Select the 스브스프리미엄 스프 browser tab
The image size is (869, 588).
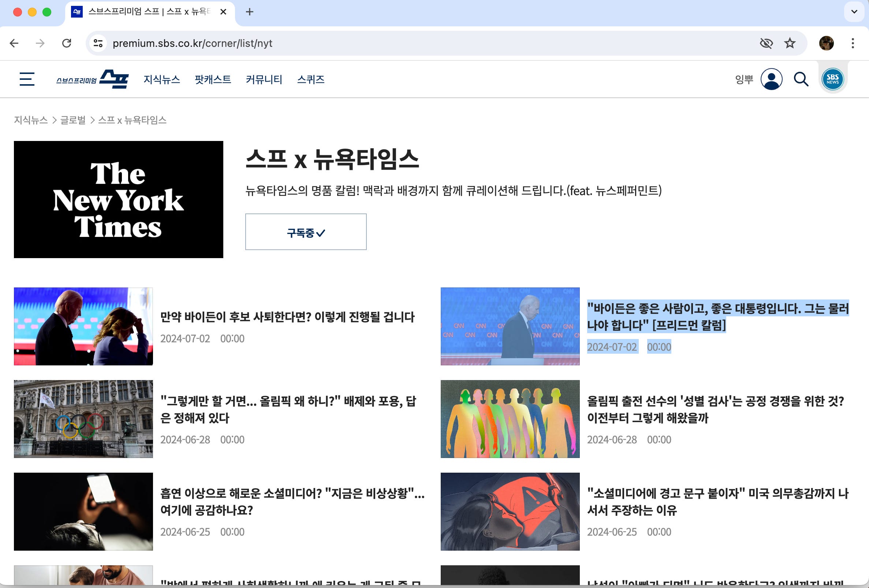coord(150,12)
